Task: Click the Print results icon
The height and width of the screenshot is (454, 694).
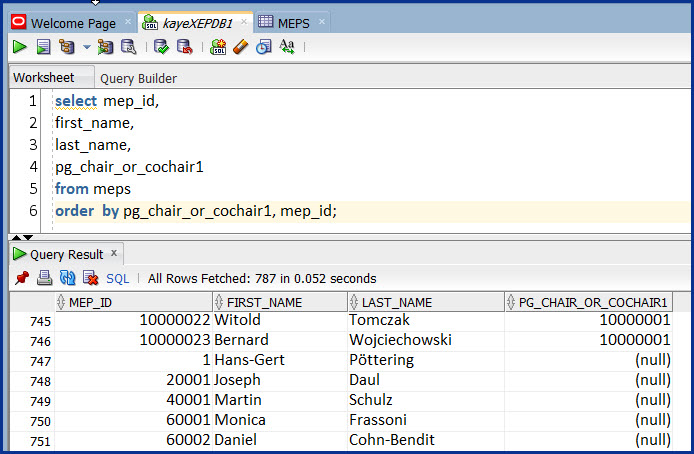Action: 44,278
